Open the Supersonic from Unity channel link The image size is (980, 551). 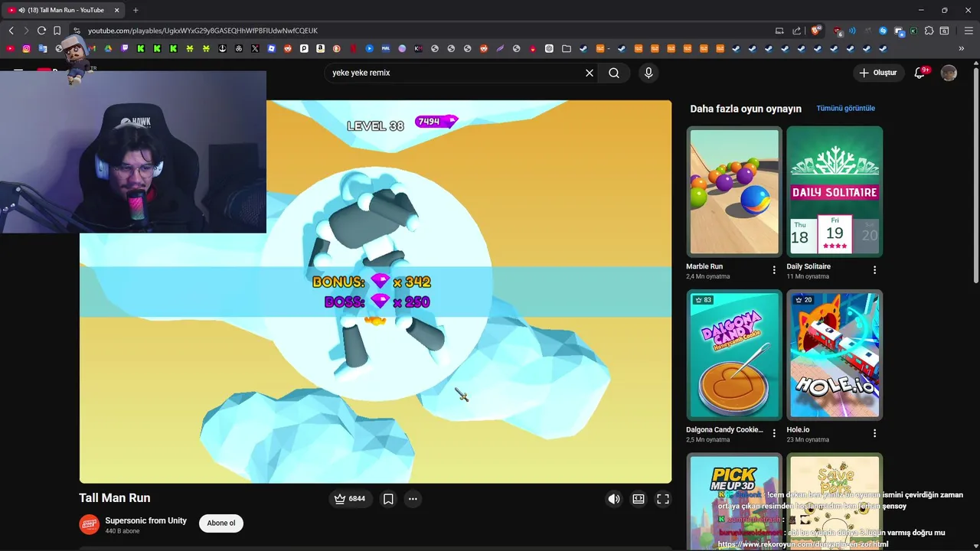tap(145, 520)
